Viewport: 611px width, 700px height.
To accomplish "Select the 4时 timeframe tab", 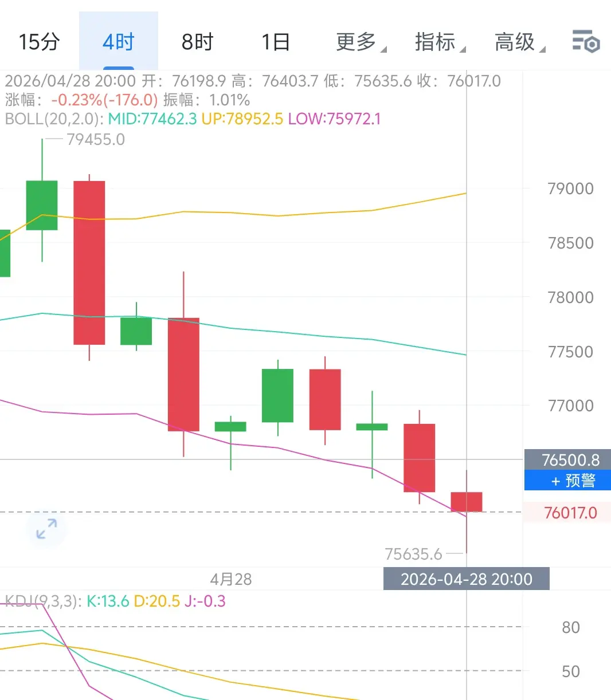I will point(119,42).
